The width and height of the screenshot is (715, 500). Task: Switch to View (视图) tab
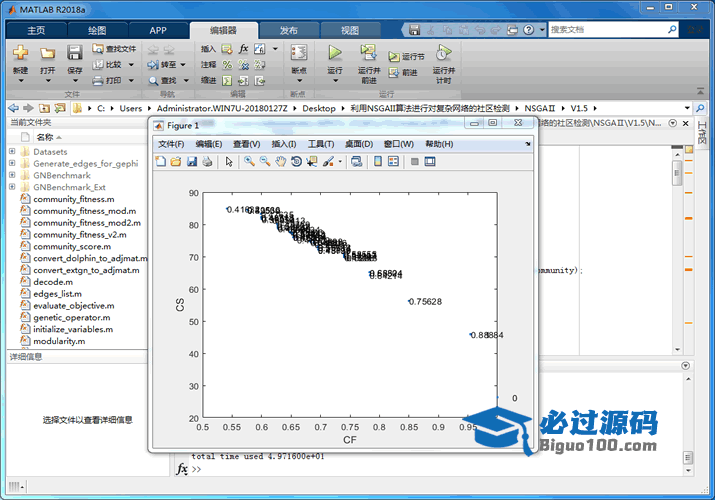tap(350, 31)
